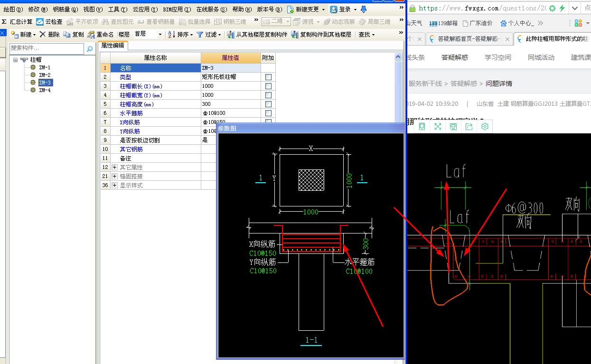Tick the 附加 checkbox for 柱帽高度 row
591x364 pixels.
pos(268,104)
